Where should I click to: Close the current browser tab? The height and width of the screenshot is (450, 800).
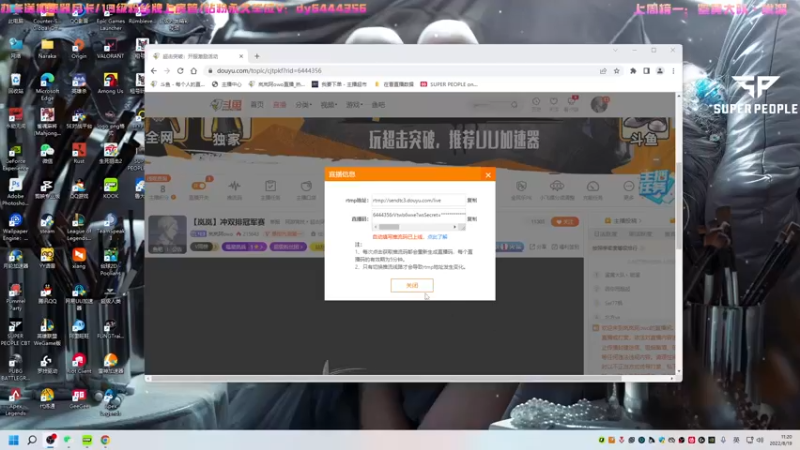(x=241, y=56)
